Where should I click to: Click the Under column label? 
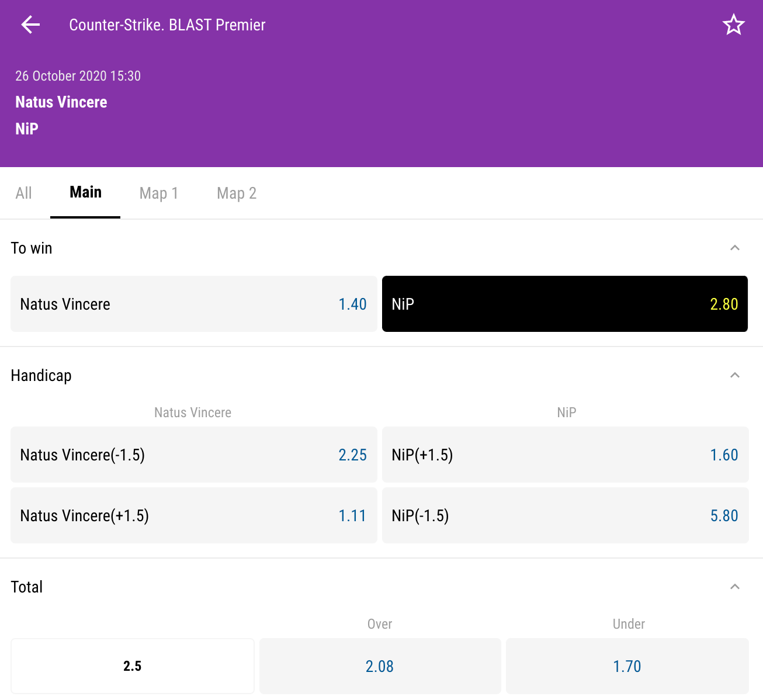[629, 624]
